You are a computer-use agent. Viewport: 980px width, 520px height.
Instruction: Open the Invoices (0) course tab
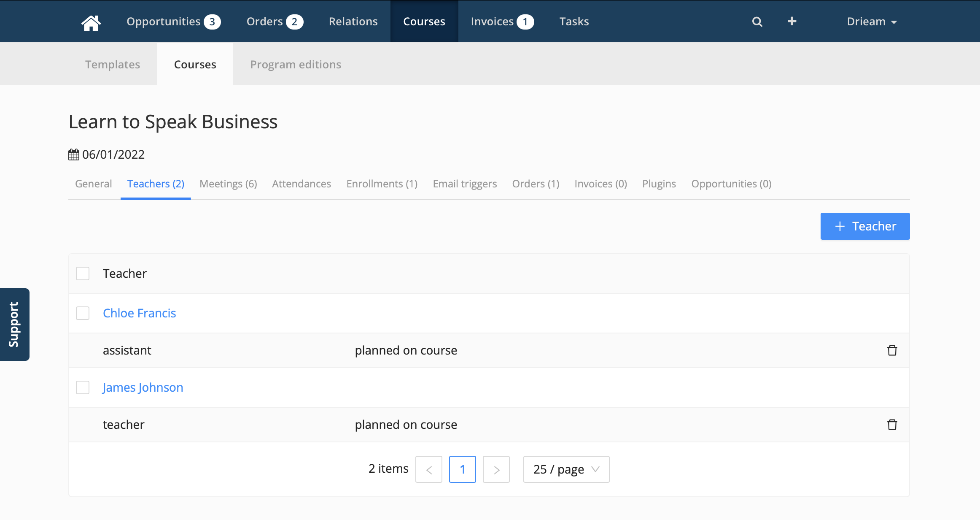tap(600, 184)
